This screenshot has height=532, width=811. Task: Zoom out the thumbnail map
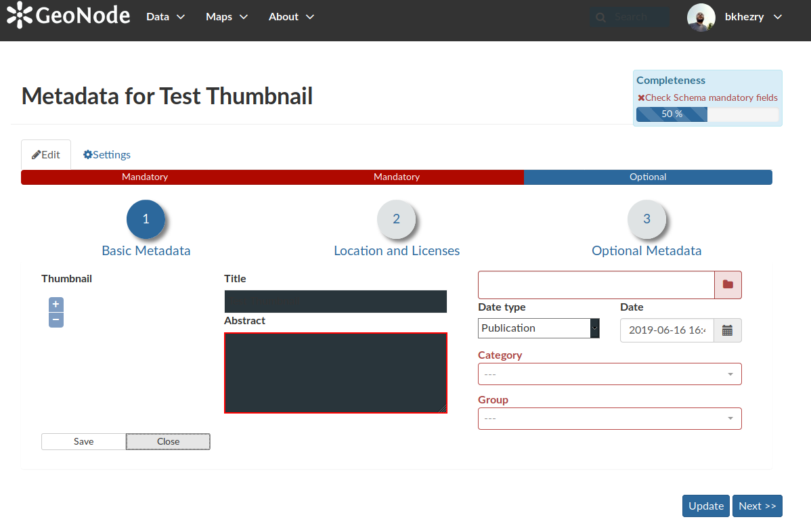(56, 320)
